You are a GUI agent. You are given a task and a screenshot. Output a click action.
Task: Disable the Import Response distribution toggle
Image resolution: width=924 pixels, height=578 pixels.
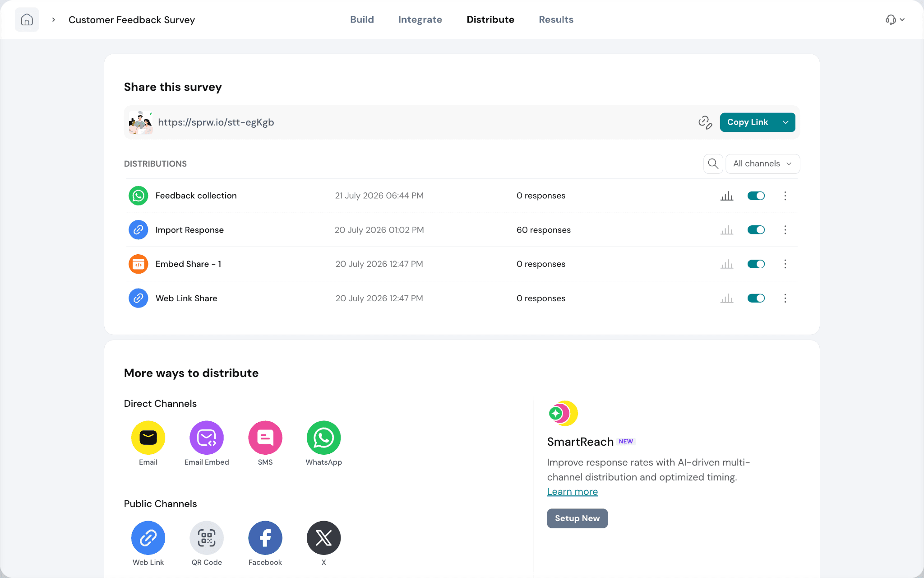point(756,230)
